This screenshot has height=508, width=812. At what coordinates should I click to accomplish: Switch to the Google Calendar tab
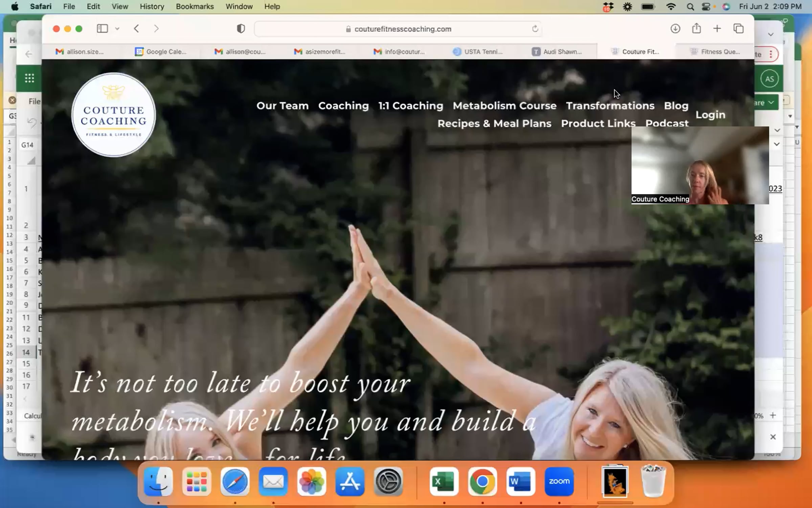(x=161, y=51)
